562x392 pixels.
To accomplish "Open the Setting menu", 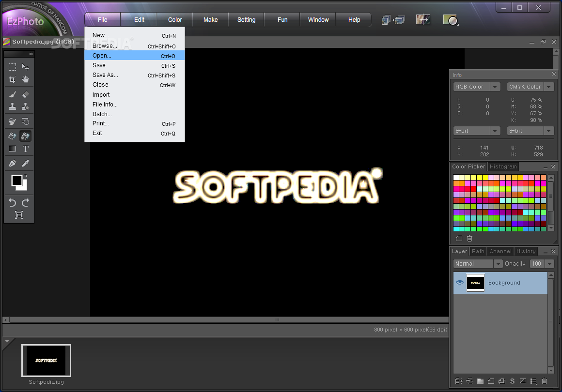I will pos(246,20).
